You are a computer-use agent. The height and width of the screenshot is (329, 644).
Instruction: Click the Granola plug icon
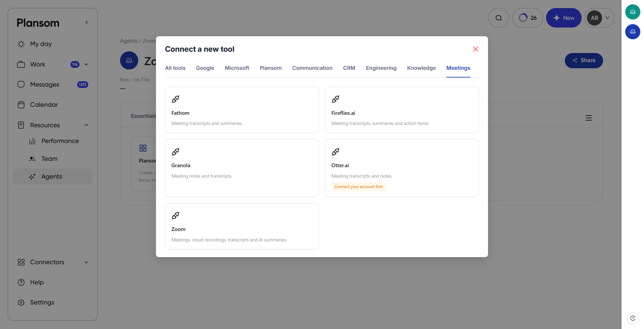(x=175, y=152)
